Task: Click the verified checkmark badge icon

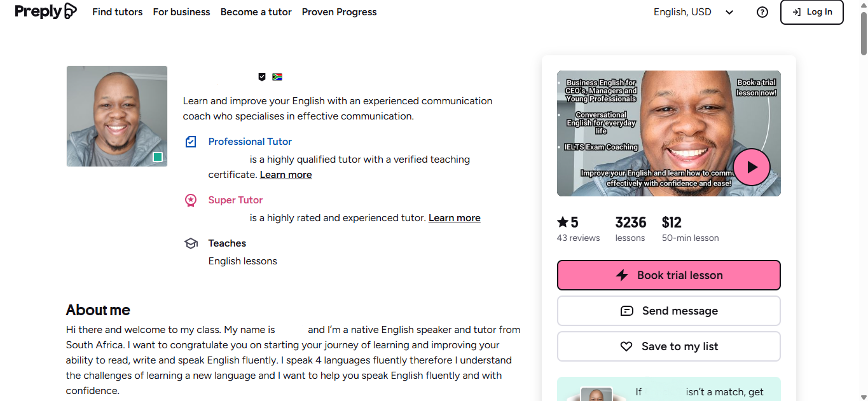Action: coord(262,76)
